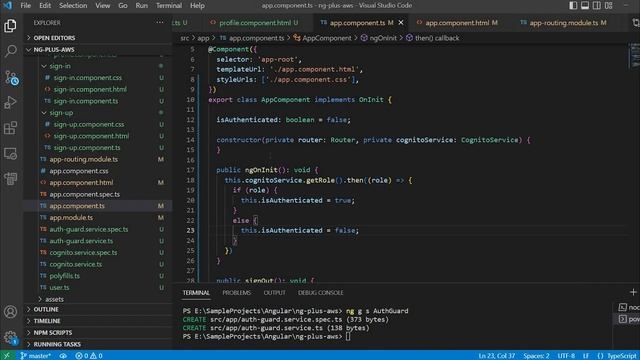Open customize layout icon
Image resolution: width=640 pixels, height=360 pixels.
tap(609, 5)
